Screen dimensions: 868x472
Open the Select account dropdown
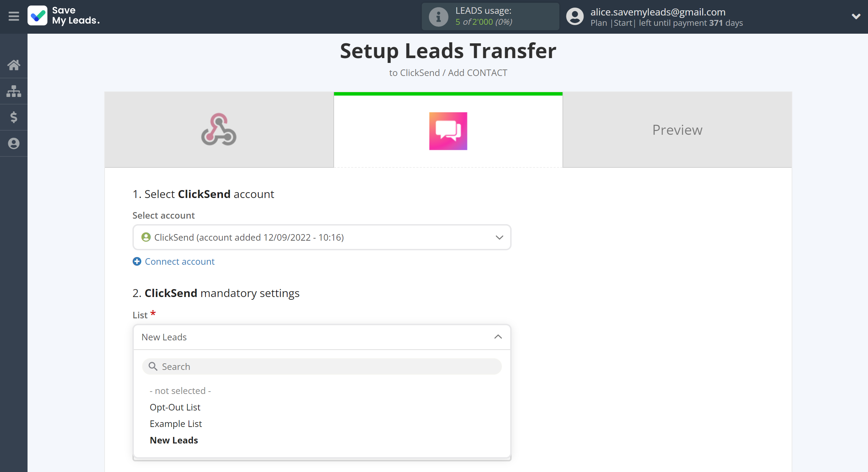coord(322,237)
